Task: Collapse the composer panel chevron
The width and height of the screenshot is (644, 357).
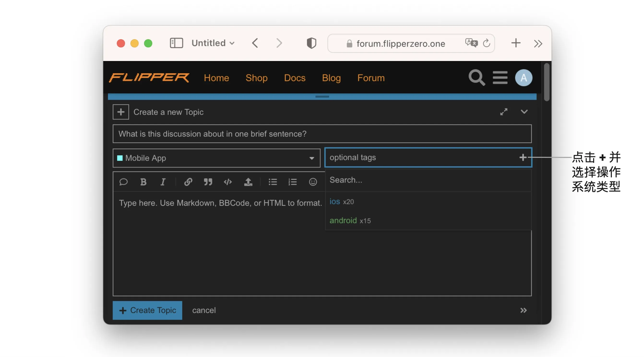Action: click(x=524, y=112)
